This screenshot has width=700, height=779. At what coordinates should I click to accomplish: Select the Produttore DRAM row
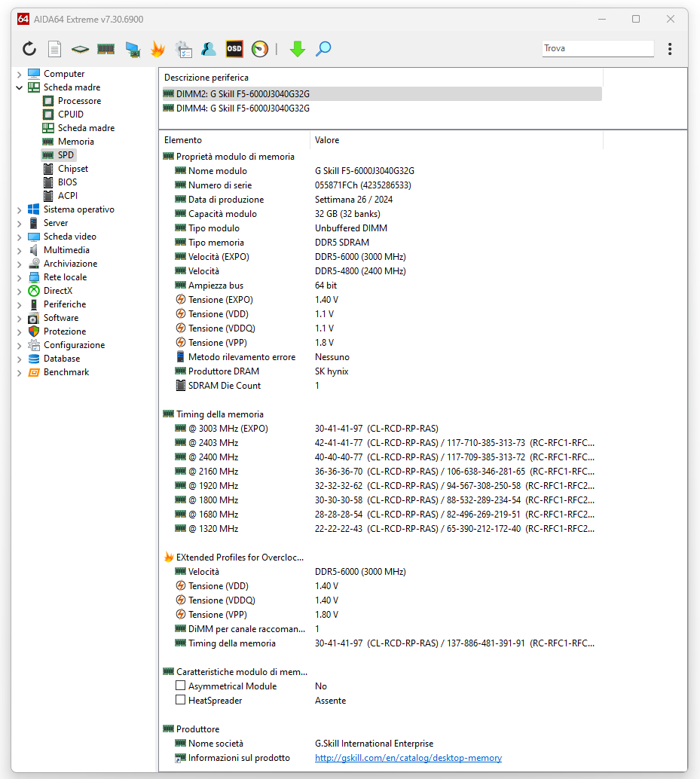coord(381,371)
